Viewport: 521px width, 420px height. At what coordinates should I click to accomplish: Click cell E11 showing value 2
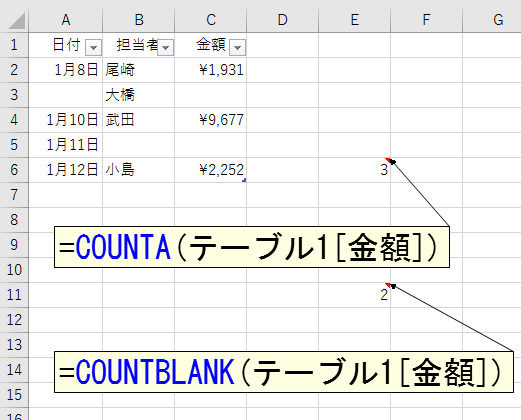click(x=354, y=295)
